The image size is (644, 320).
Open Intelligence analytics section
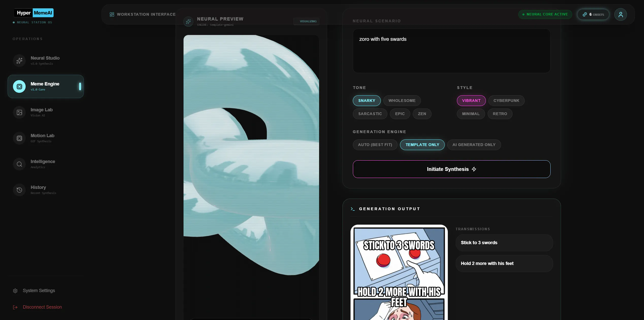[46, 164]
